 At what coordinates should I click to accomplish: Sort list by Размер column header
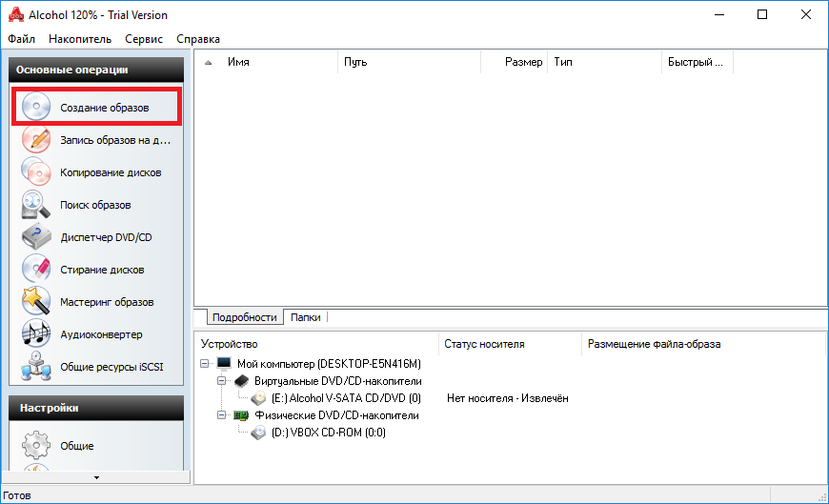[x=523, y=62]
